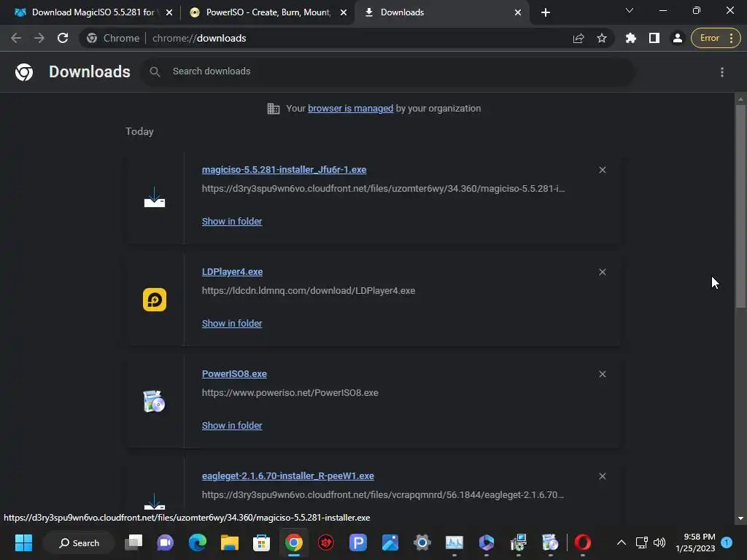Viewport: 747px width, 560px height.
Task: Click the PowerISO8.exe source URL text
Action: coord(290,393)
